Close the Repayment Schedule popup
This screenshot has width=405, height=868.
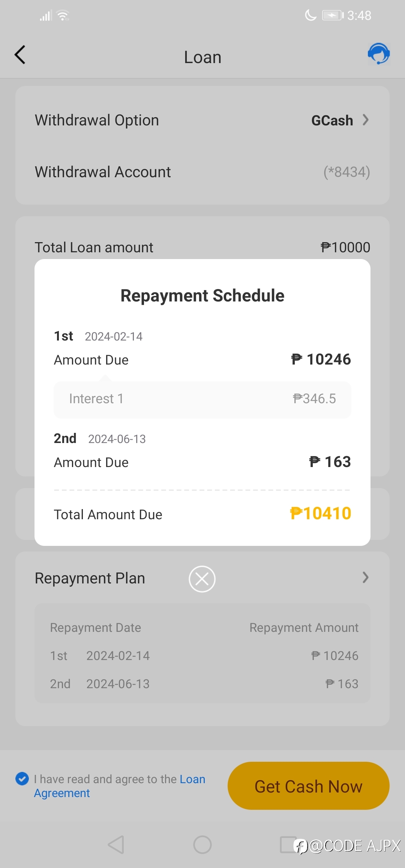click(x=202, y=579)
